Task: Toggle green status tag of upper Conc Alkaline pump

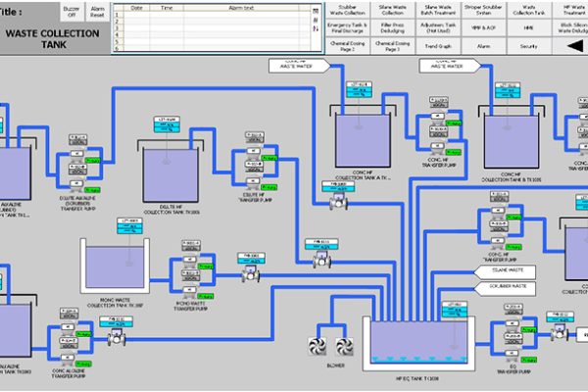Action: pos(83,334)
